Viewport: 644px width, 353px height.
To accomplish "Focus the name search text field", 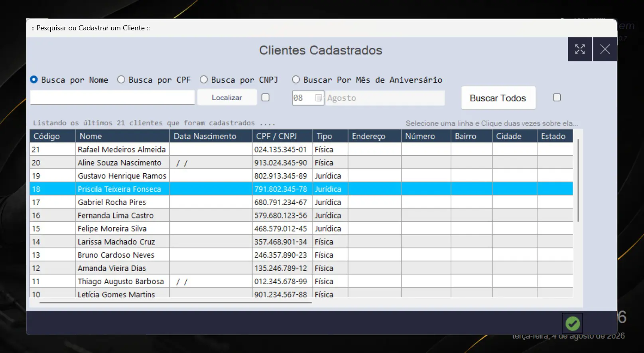I will 112,97.
